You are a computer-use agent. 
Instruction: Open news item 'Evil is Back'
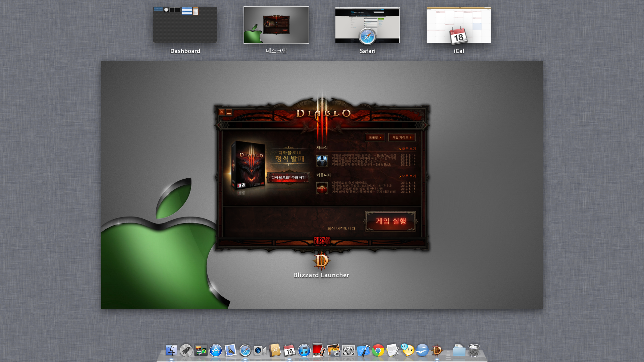(362, 165)
